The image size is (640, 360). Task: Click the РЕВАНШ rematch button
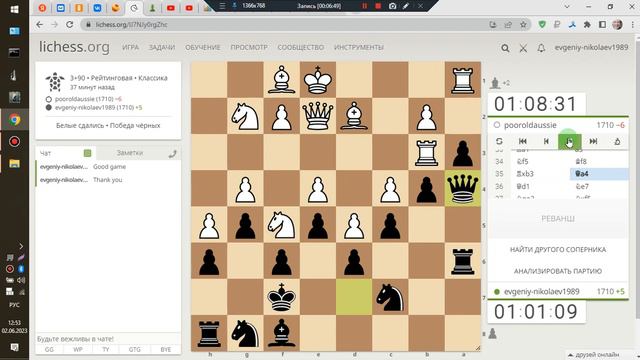click(558, 219)
